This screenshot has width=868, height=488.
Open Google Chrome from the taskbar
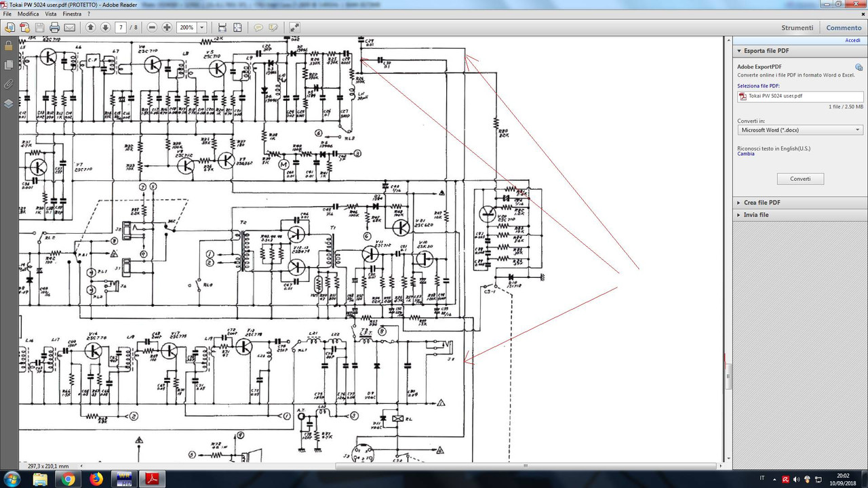pyautogui.click(x=68, y=479)
